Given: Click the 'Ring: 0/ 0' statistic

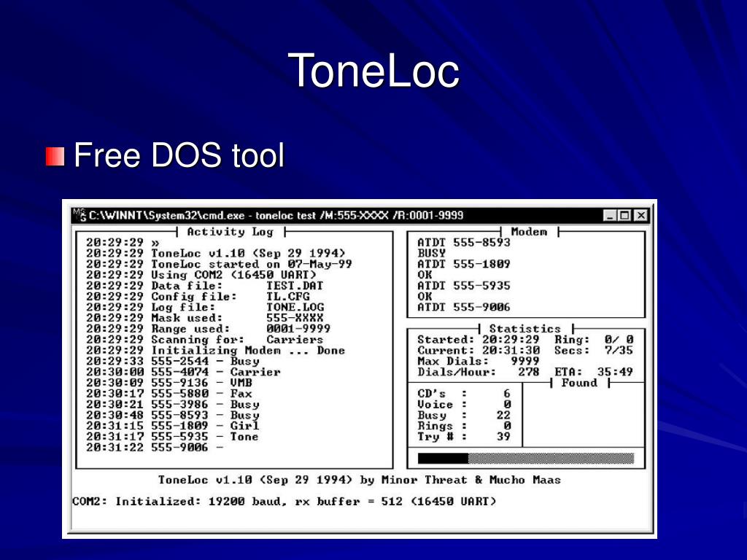Looking at the screenshot, I should pyautogui.click(x=594, y=340).
